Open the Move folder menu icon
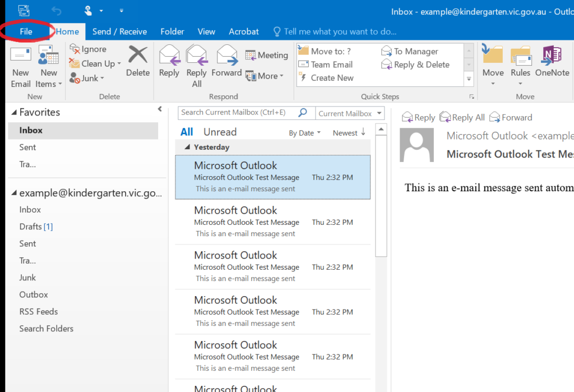574x392 pixels. (492, 54)
